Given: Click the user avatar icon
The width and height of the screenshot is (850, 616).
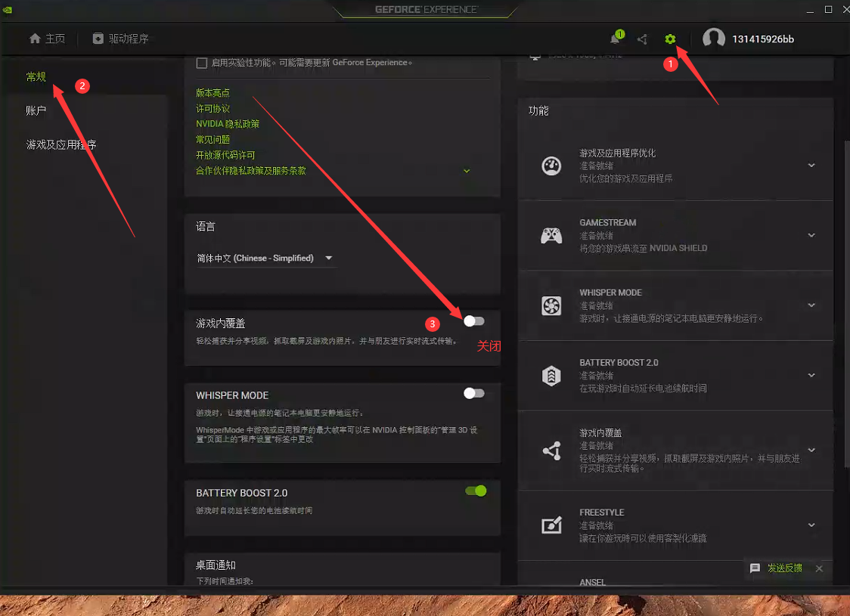Looking at the screenshot, I should [x=713, y=39].
